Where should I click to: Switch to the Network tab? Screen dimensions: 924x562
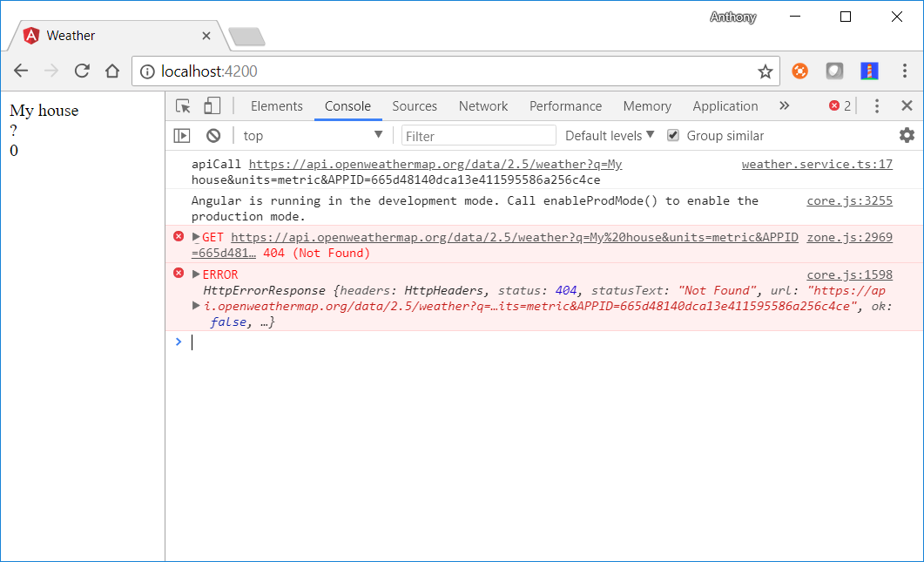(483, 106)
